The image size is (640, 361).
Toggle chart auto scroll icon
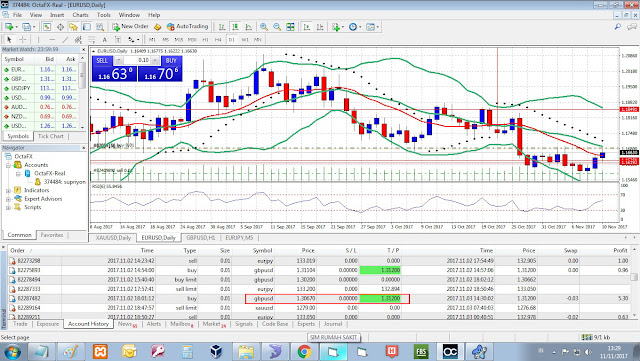tap(307, 27)
